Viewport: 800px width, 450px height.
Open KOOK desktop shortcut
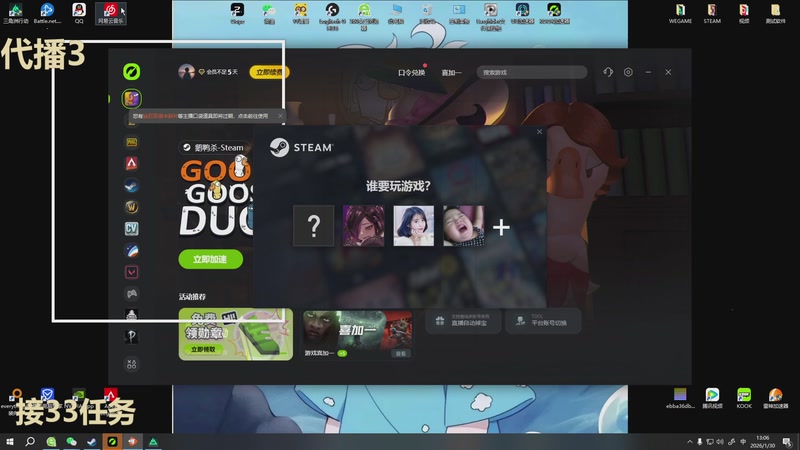tap(744, 398)
